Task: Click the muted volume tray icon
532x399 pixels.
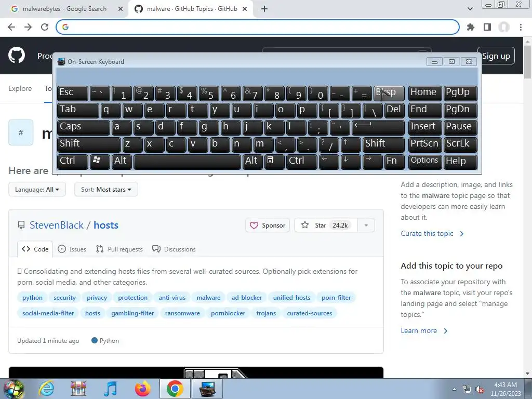Action: 480,390
